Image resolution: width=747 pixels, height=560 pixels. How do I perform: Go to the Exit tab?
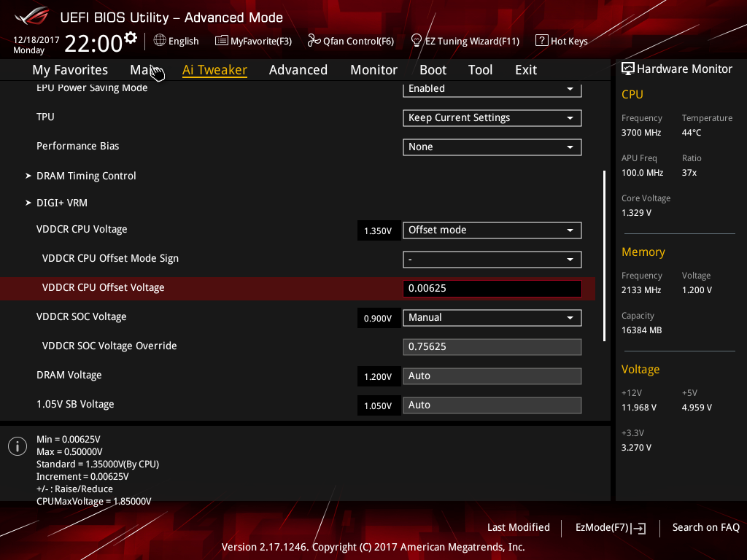[526, 69]
